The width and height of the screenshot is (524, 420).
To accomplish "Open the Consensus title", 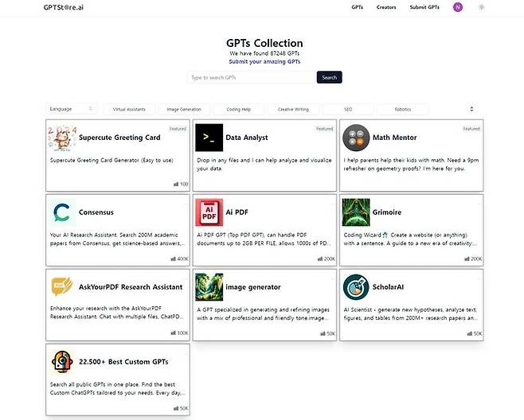I will tap(96, 212).
